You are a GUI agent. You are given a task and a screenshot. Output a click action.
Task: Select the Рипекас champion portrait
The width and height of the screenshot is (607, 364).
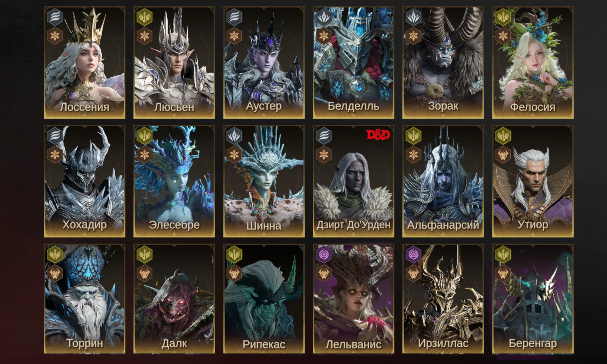click(x=264, y=299)
